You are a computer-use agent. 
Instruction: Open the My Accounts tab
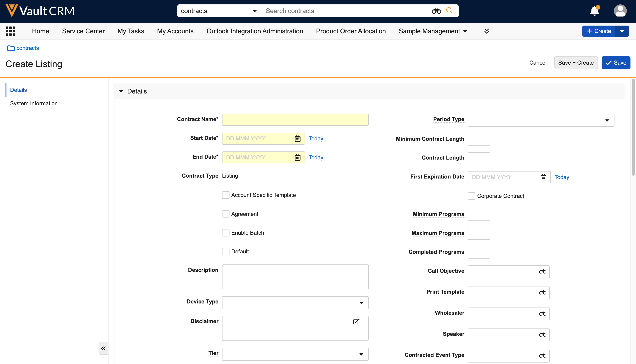tap(175, 31)
